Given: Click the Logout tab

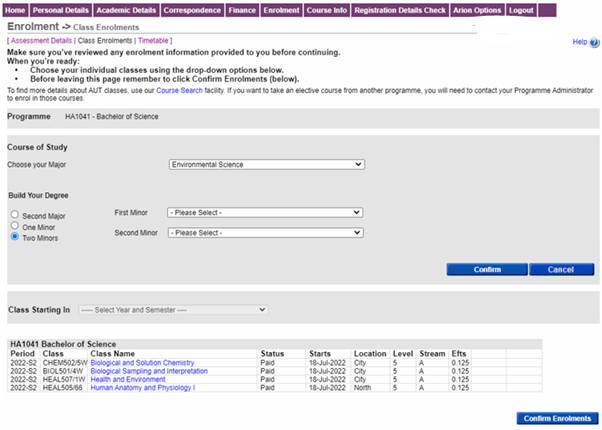Looking at the screenshot, I should click(x=520, y=9).
